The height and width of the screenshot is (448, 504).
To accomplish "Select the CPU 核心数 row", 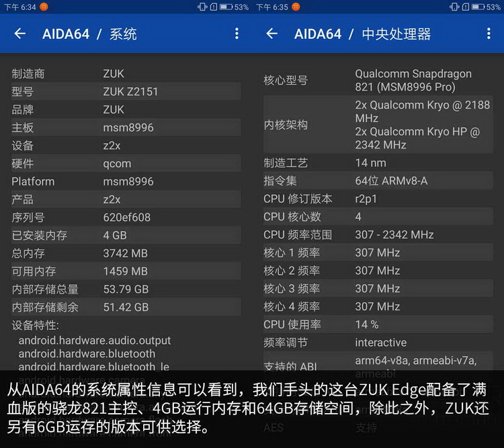I will tap(378, 217).
